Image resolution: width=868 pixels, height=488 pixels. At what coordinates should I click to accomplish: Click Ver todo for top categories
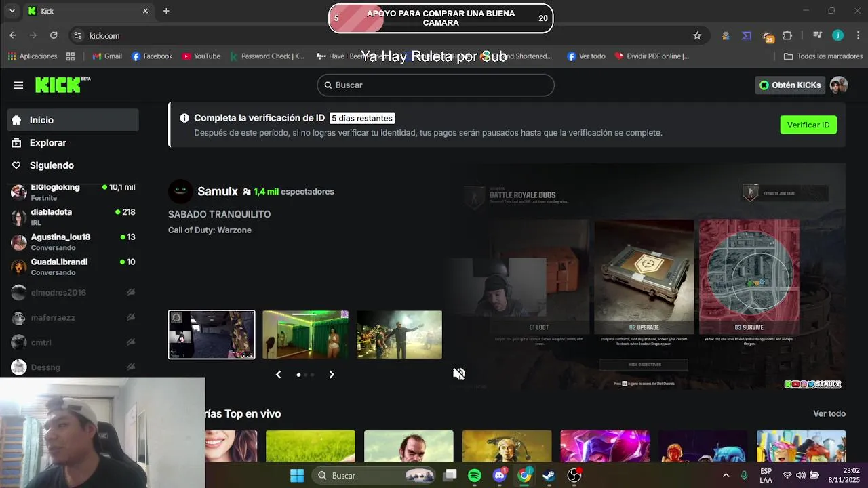pyautogui.click(x=829, y=413)
